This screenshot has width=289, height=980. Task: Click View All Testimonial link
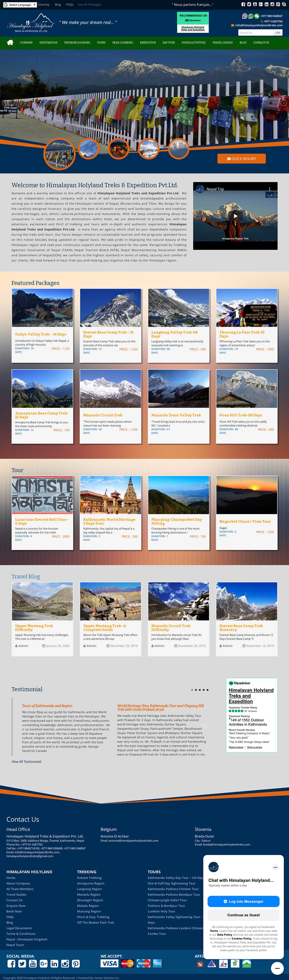coord(26,762)
